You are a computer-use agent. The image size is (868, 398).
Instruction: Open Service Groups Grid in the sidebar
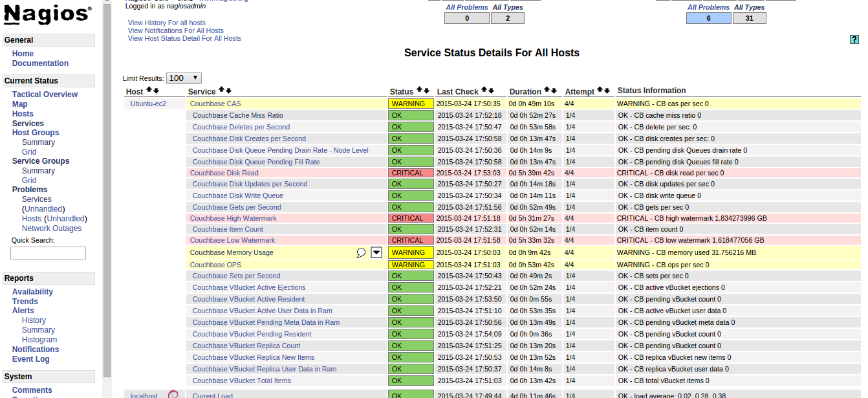29,181
